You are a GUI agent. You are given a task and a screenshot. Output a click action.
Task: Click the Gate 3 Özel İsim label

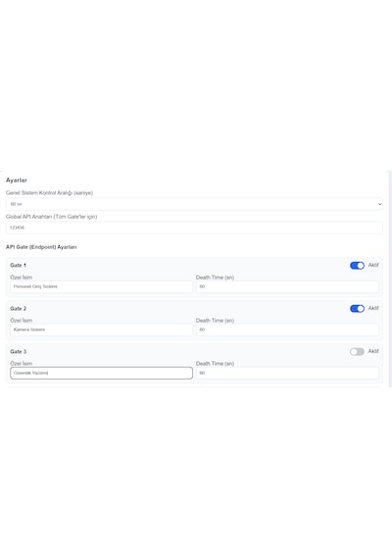click(x=21, y=364)
